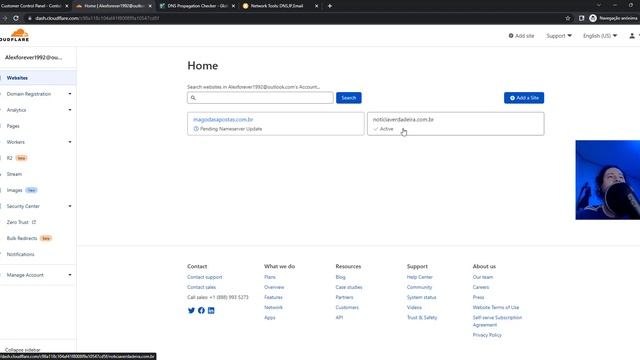This screenshot has height=360, width=640.
Task: Open Help Center footer link
Action: point(420,277)
